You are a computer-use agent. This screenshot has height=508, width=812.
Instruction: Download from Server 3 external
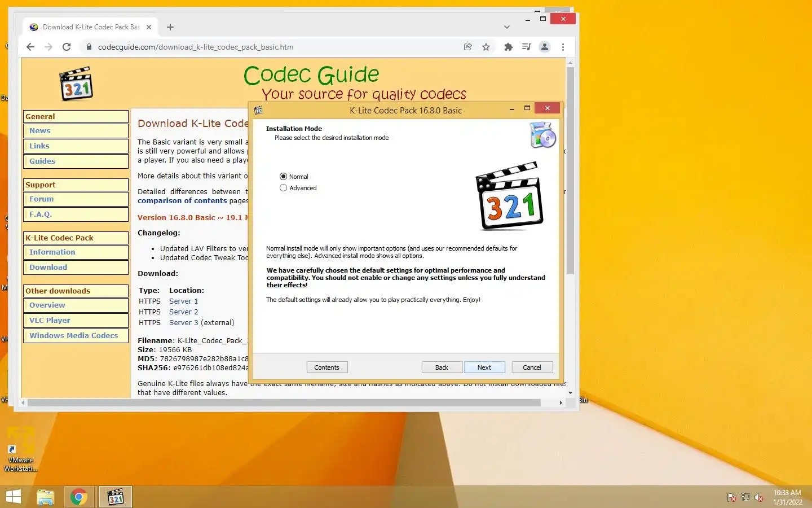(183, 323)
